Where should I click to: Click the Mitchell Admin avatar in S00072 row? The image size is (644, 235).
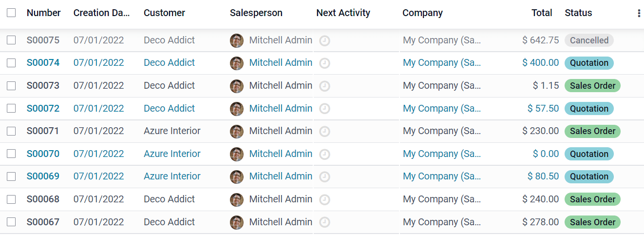[x=237, y=108]
